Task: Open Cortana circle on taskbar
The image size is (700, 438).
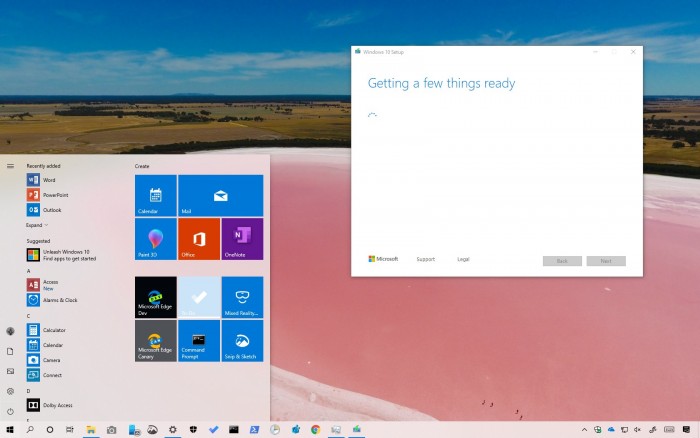Action: pyautogui.click(x=50, y=430)
